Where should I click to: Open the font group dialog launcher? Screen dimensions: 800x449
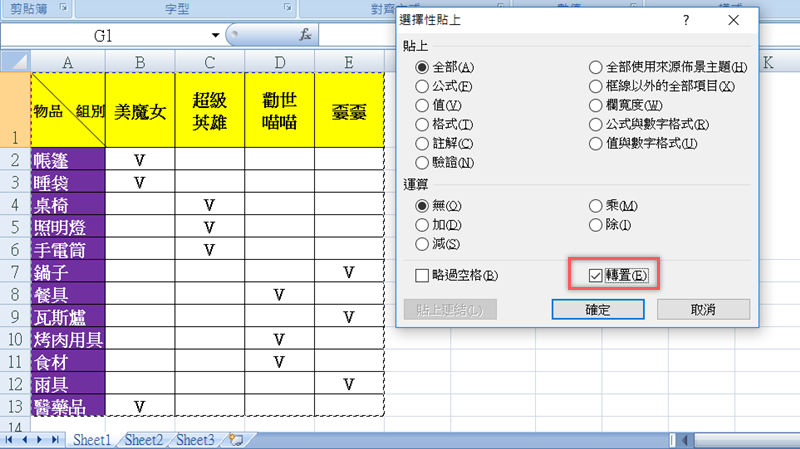pyautogui.click(x=288, y=7)
